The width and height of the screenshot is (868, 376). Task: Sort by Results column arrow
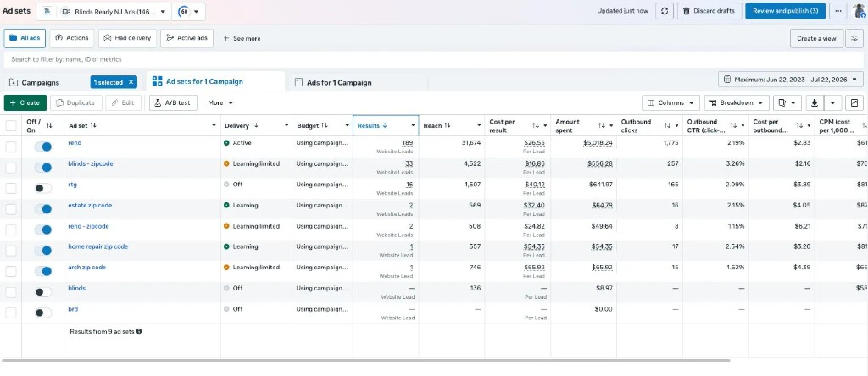coord(385,125)
